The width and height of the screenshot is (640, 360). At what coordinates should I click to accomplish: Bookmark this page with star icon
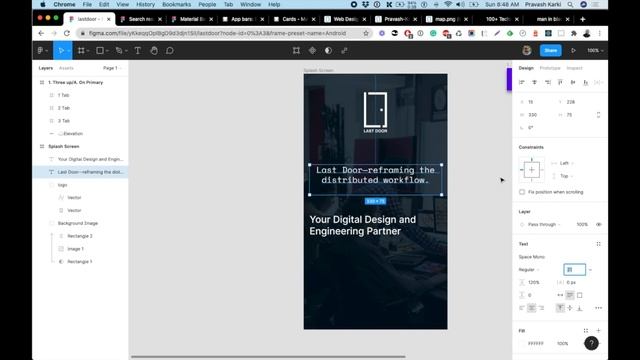tap(366, 33)
